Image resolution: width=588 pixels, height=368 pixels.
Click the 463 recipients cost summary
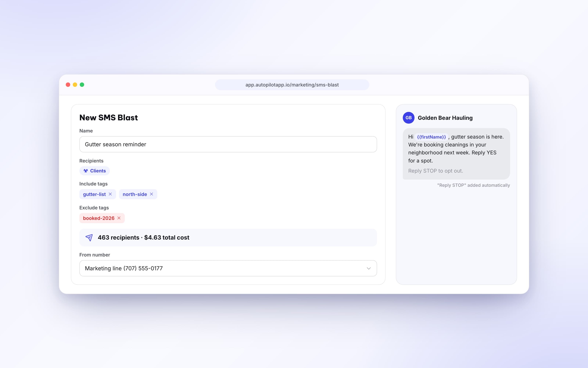tap(228, 238)
